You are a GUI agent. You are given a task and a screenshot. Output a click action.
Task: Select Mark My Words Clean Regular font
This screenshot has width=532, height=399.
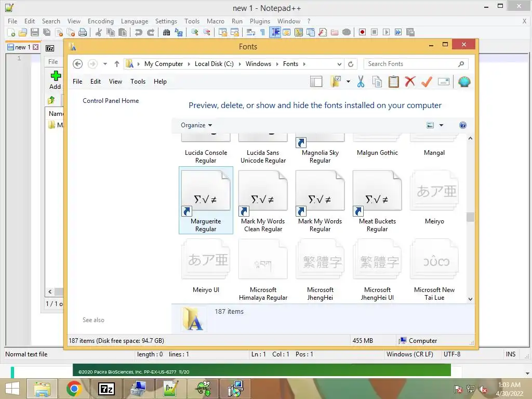pyautogui.click(x=263, y=200)
